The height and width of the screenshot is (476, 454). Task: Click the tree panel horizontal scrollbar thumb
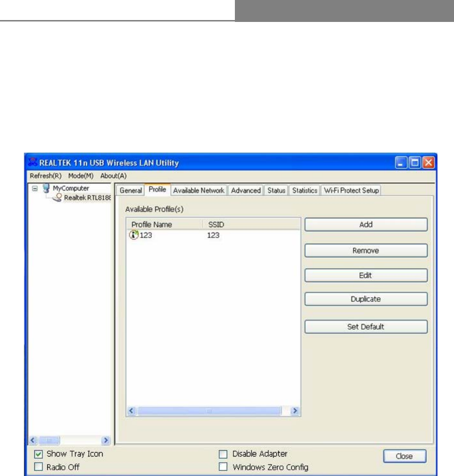click(49, 440)
